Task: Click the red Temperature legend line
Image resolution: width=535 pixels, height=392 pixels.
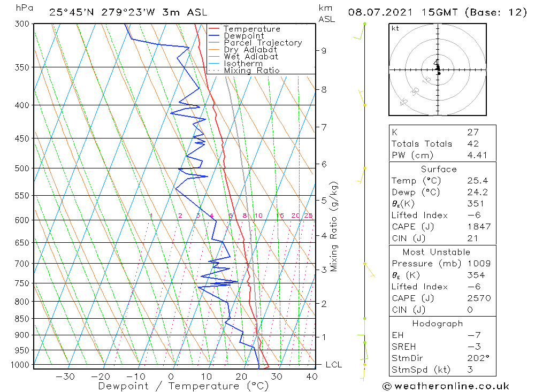Action: 213,29
